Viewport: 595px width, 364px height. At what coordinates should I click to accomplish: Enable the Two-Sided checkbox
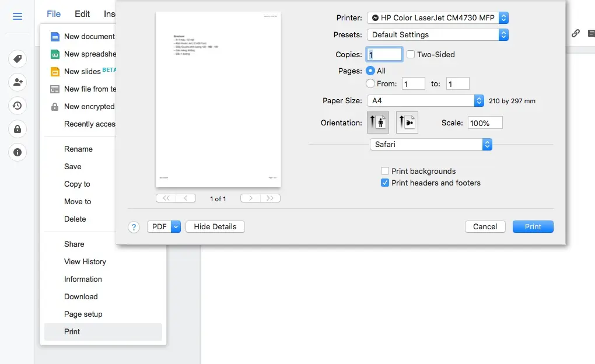[411, 54]
